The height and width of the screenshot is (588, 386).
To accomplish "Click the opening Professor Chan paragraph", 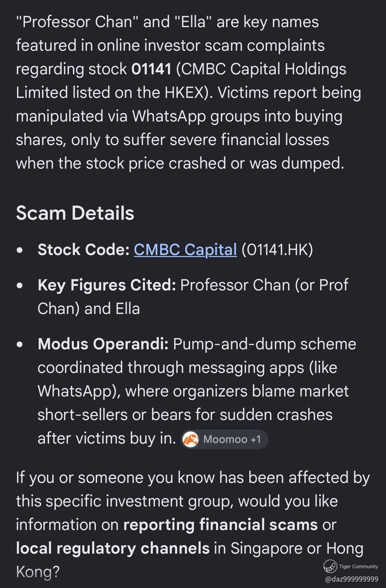I will [x=189, y=93].
